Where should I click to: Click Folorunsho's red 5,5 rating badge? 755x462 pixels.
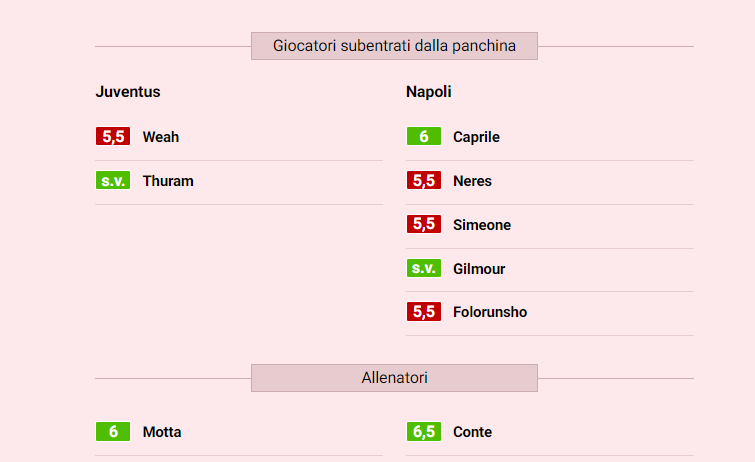424,312
